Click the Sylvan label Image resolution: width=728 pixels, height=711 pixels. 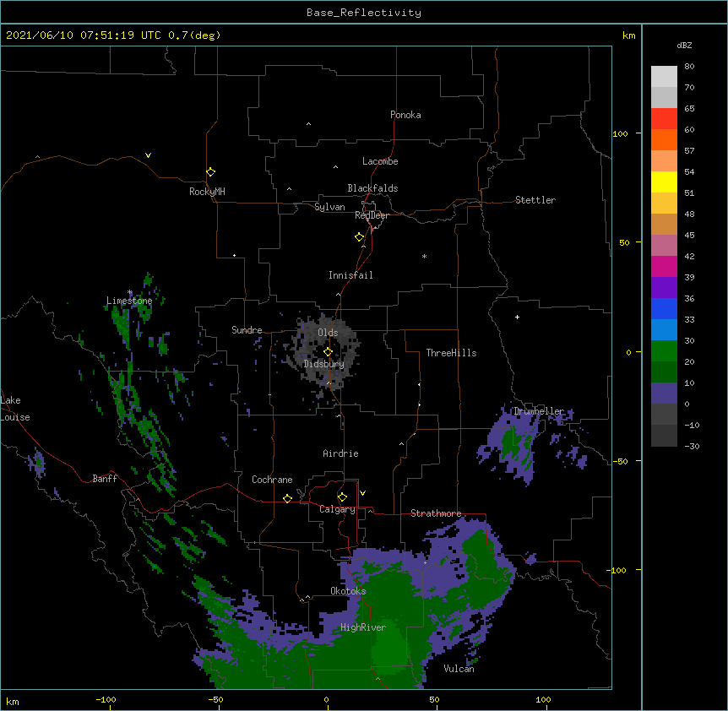tap(329, 207)
